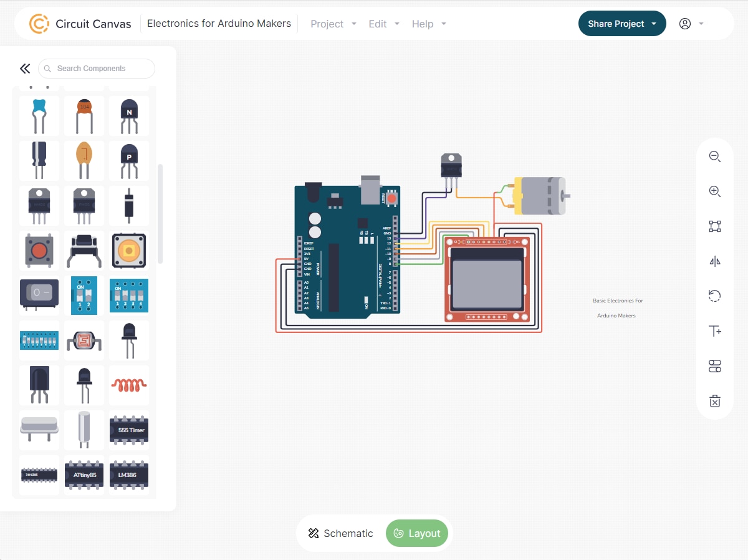Expand the Project menu
The height and width of the screenshot is (560, 748).
(x=333, y=24)
